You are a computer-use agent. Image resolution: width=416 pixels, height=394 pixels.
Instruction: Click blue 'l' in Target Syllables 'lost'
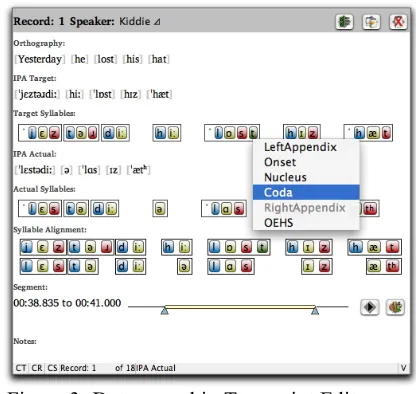tap(218, 133)
